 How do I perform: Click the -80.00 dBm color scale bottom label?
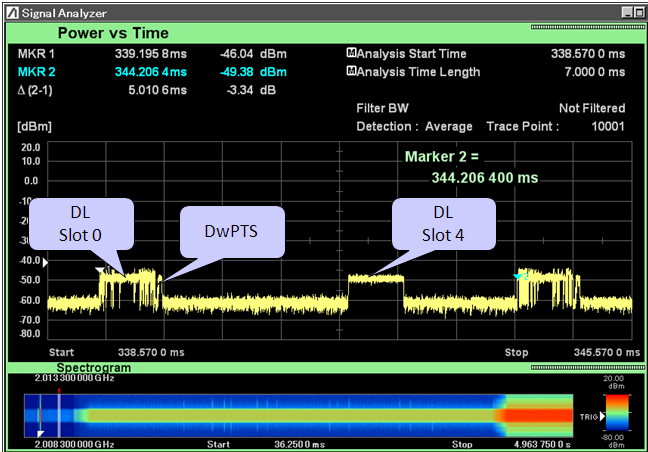[612, 441]
